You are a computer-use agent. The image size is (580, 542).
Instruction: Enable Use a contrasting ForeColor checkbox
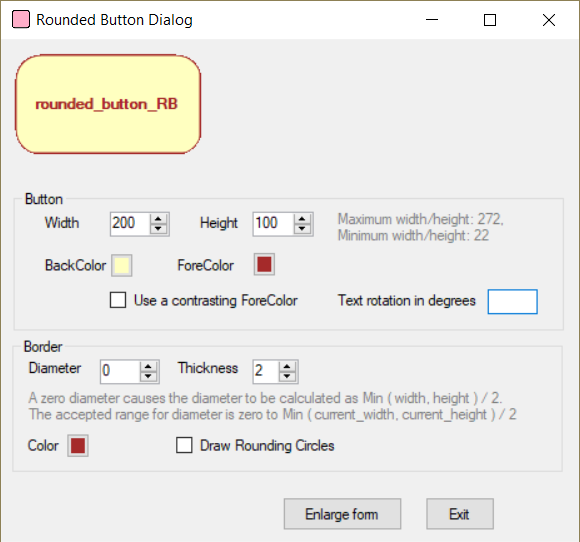coord(118,300)
